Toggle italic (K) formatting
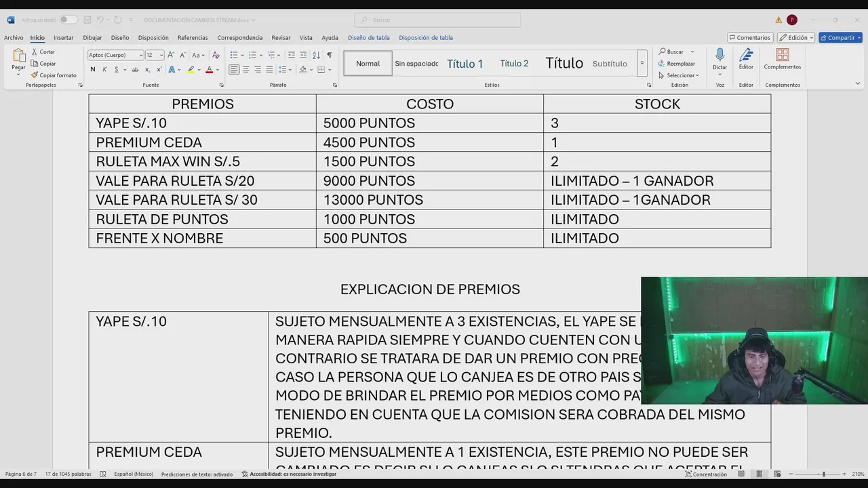 click(x=104, y=70)
